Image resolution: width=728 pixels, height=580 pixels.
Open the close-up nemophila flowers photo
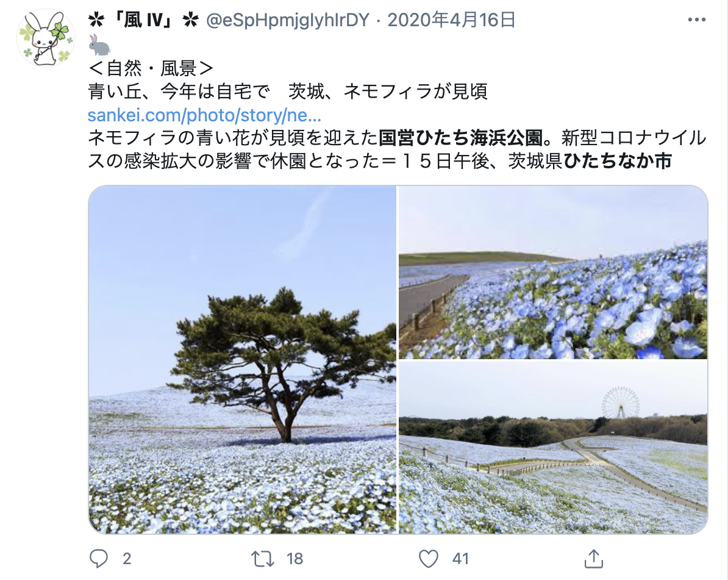553,273
